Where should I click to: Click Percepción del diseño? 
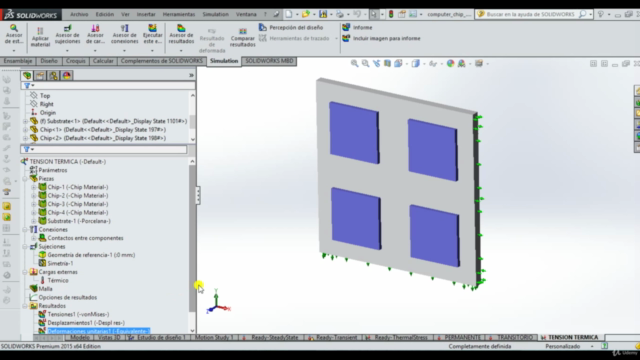pyautogui.click(x=291, y=27)
